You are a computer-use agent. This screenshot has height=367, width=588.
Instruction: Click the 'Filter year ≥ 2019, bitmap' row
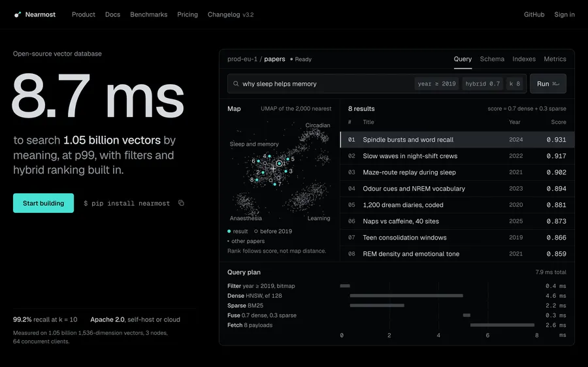[397, 286]
